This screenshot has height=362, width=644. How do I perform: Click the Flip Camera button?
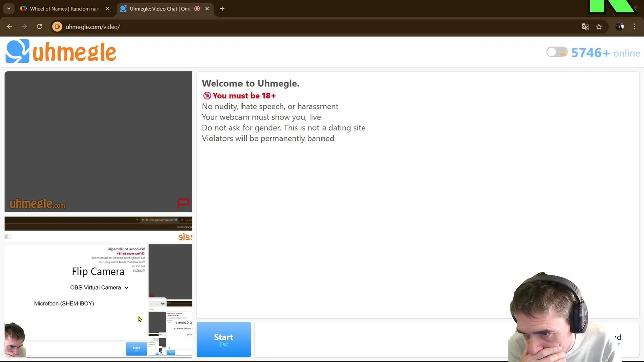(x=98, y=271)
